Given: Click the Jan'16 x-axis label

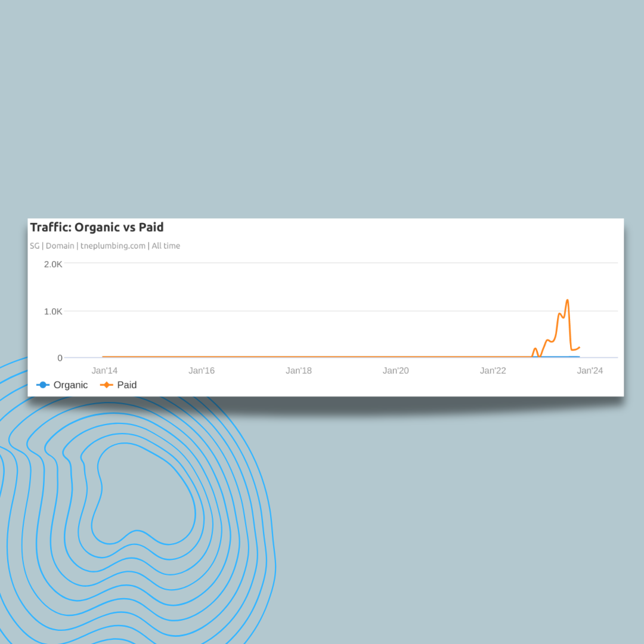Looking at the screenshot, I should coord(202,371).
